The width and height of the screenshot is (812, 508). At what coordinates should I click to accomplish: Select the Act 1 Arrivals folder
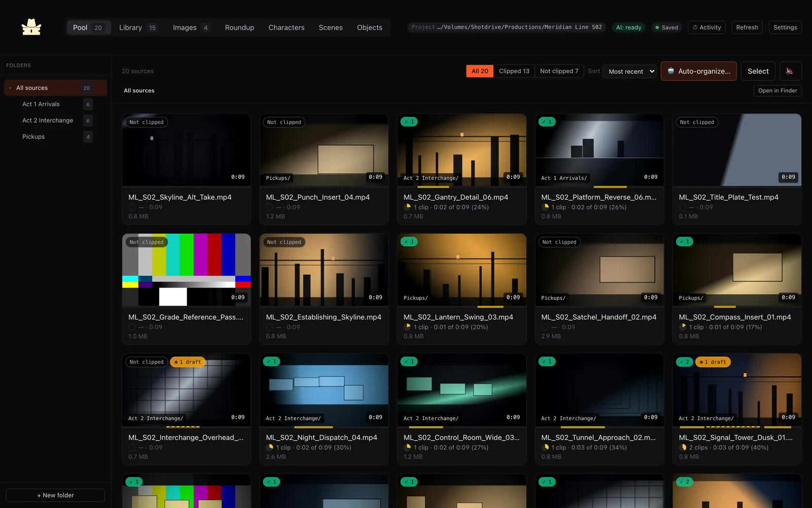(55, 104)
